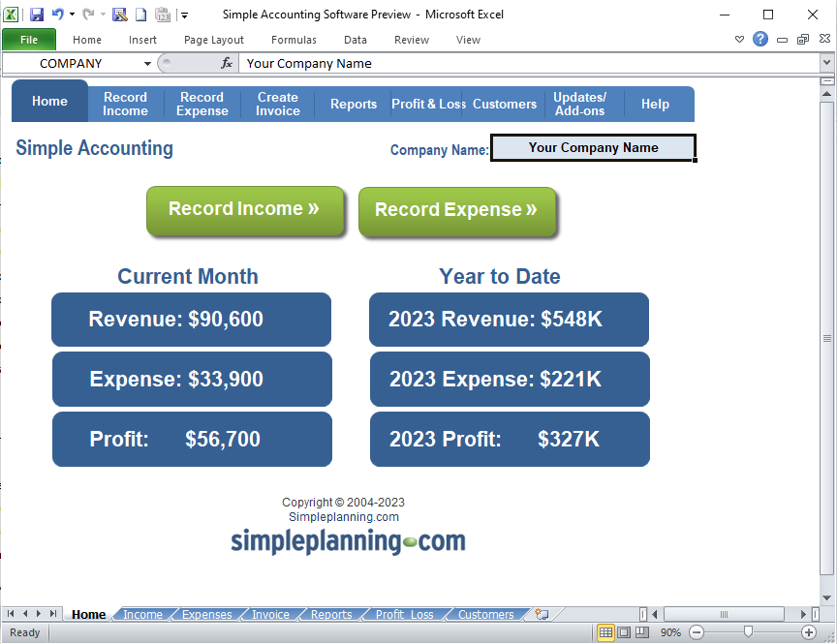Expand the formula bar with the chevron

tap(826, 62)
